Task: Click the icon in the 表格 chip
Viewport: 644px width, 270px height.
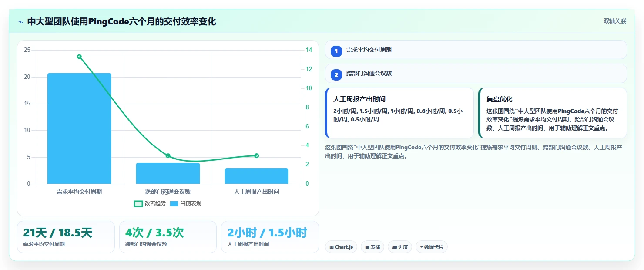Action: click(367, 247)
